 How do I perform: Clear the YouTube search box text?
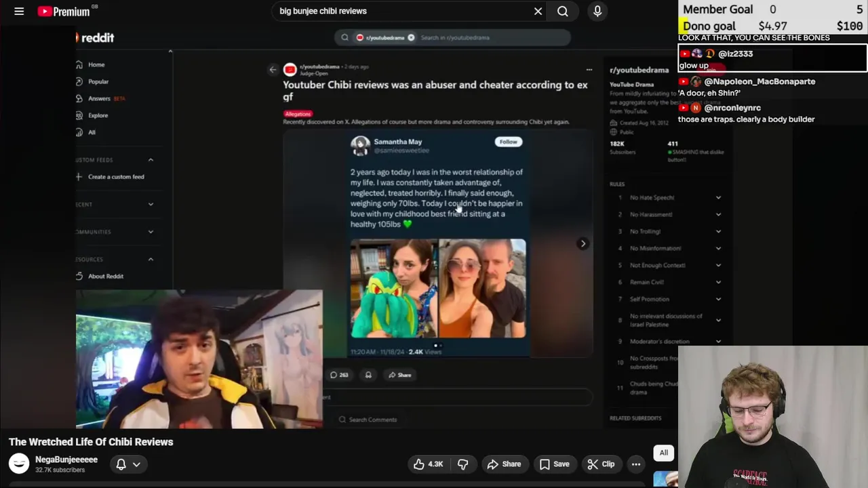[x=538, y=11]
